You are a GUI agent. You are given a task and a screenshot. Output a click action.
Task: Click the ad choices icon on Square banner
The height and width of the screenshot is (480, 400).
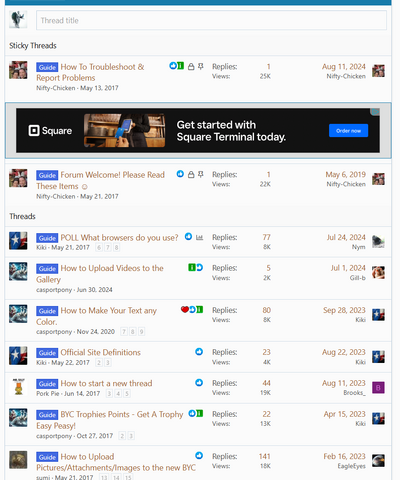[375, 112]
